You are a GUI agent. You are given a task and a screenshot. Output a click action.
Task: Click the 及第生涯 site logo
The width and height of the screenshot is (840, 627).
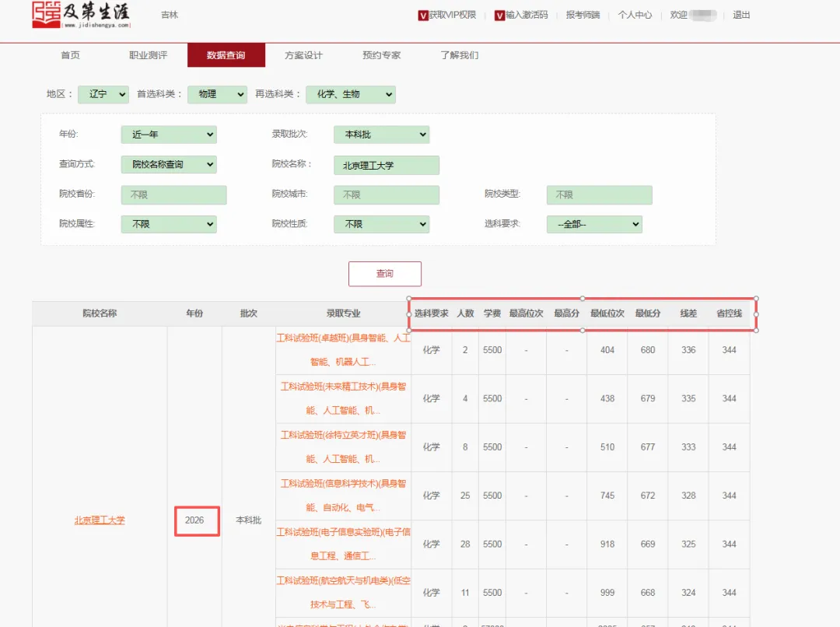click(81, 15)
